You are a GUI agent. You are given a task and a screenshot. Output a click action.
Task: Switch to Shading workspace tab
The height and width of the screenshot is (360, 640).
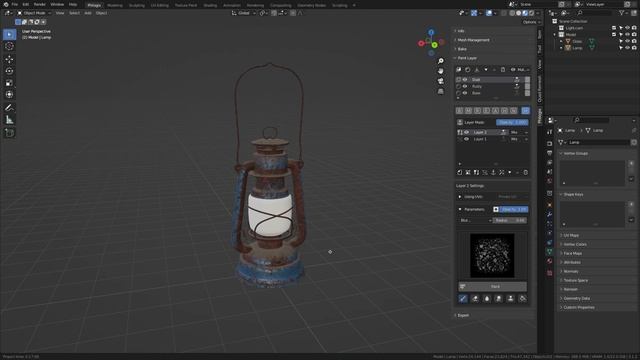tap(210, 5)
